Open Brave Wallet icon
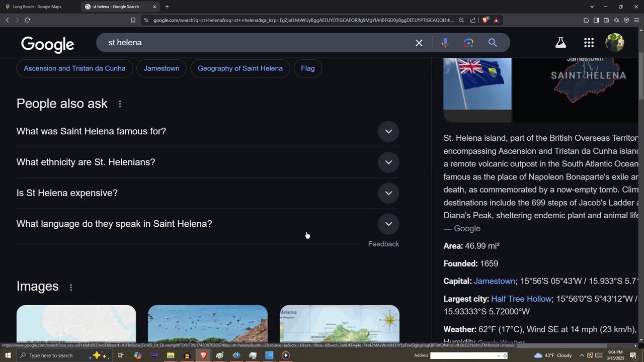The image size is (644, 362). pos(606,20)
